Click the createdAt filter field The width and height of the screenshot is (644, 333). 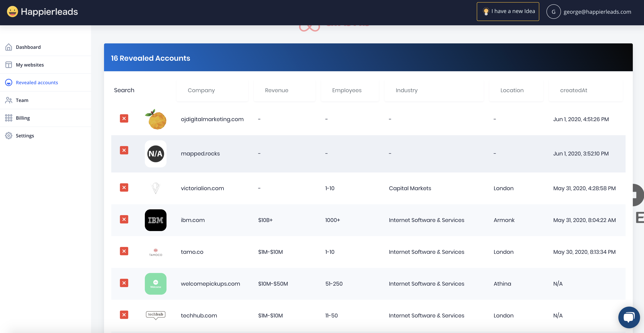point(585,90)
